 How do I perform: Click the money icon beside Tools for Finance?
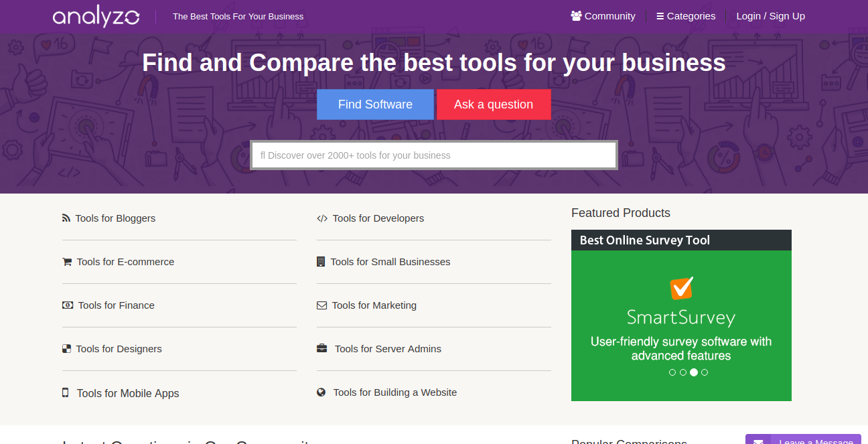click(x=68, y=305)
